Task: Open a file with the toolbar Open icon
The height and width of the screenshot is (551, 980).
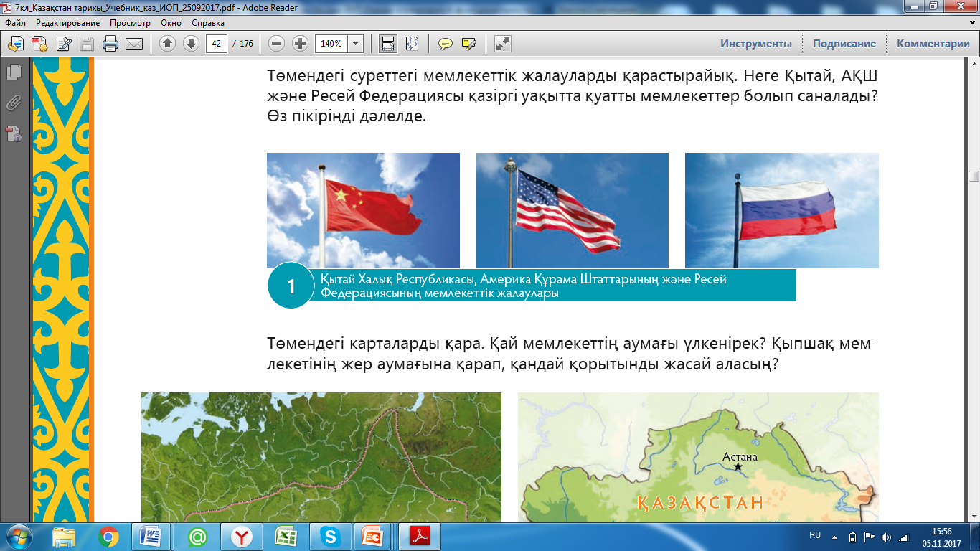Action: pos(16,44)
